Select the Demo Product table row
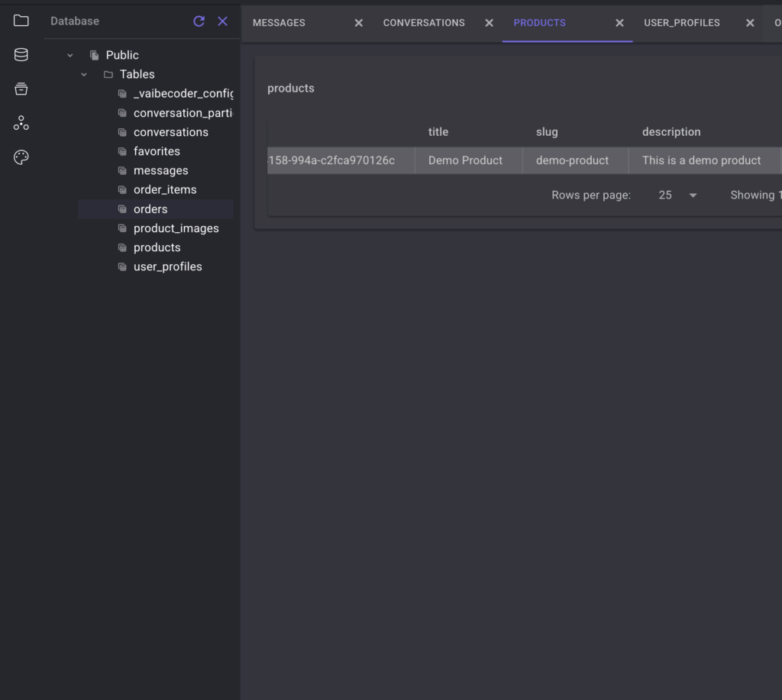782x700 pixels. coord(465,160)
